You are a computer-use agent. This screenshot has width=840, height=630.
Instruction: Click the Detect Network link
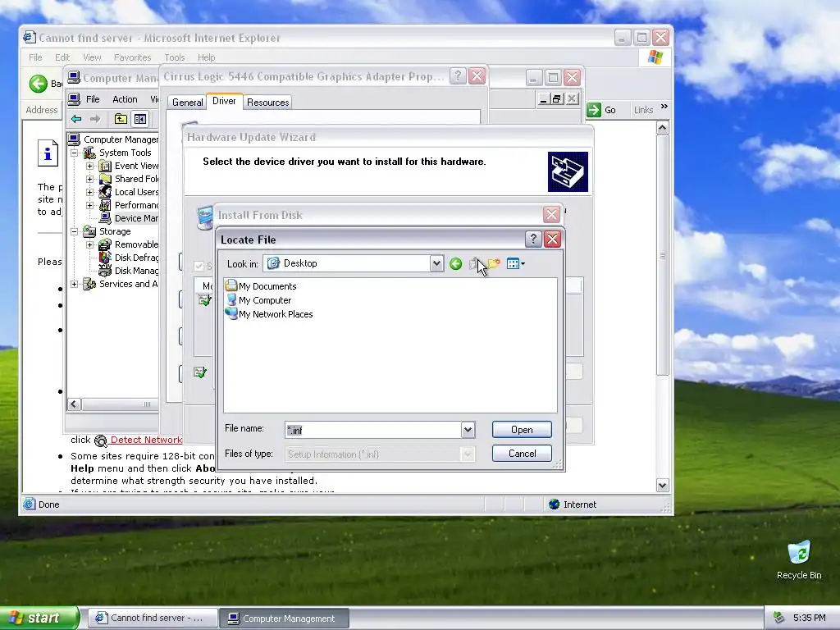146,440
